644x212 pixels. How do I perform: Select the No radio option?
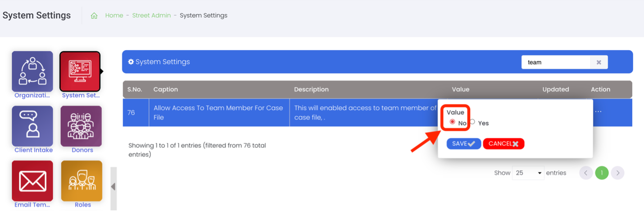pyautogui.click(x=452, y=122)
